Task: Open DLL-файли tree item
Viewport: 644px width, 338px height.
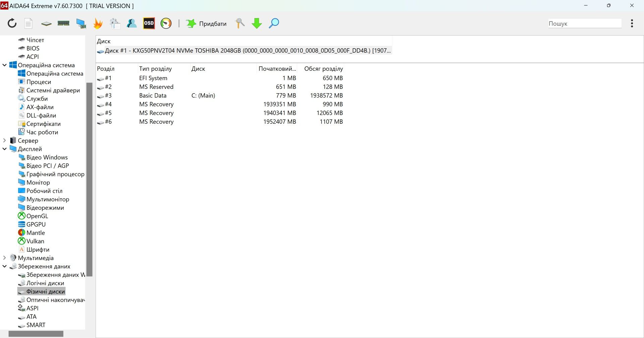Action: (37, 115)
